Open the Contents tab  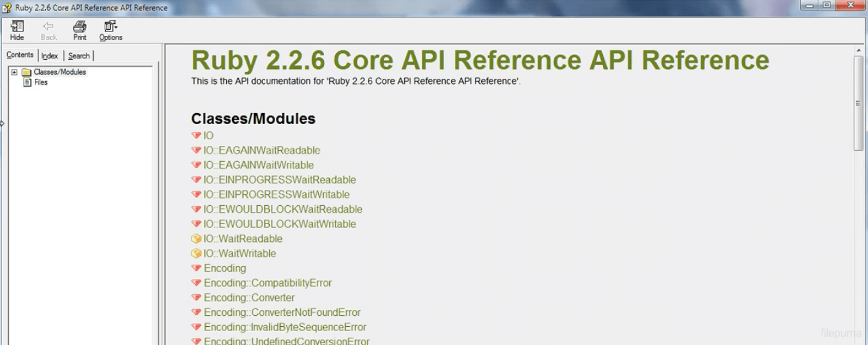click(x=20, y=55)
